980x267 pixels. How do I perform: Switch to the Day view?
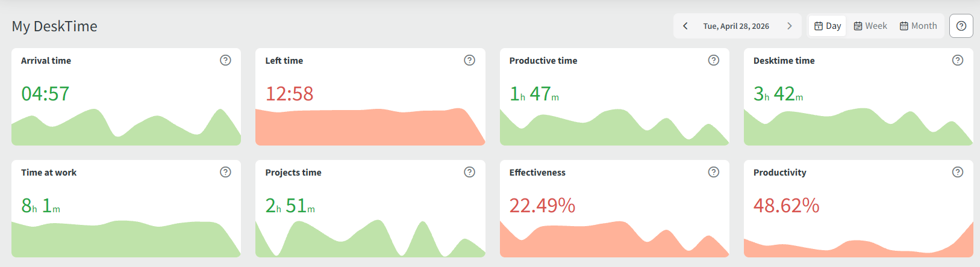coord(828,26)
